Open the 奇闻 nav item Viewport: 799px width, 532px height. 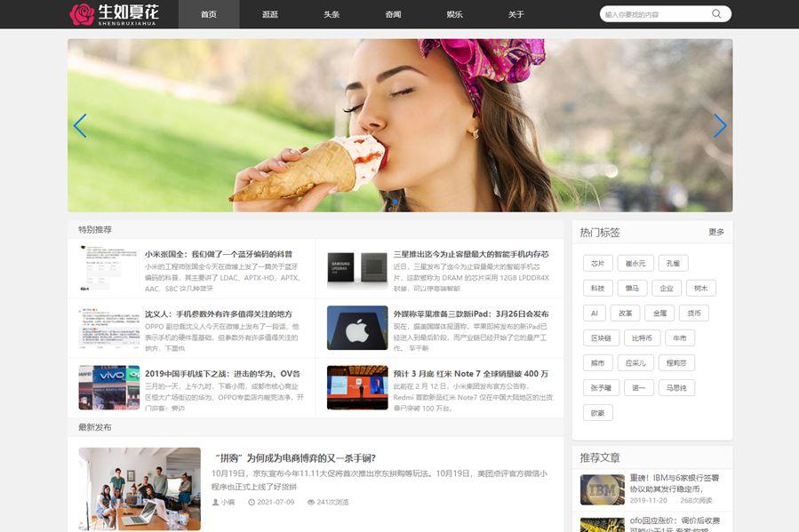pos(393,14)
